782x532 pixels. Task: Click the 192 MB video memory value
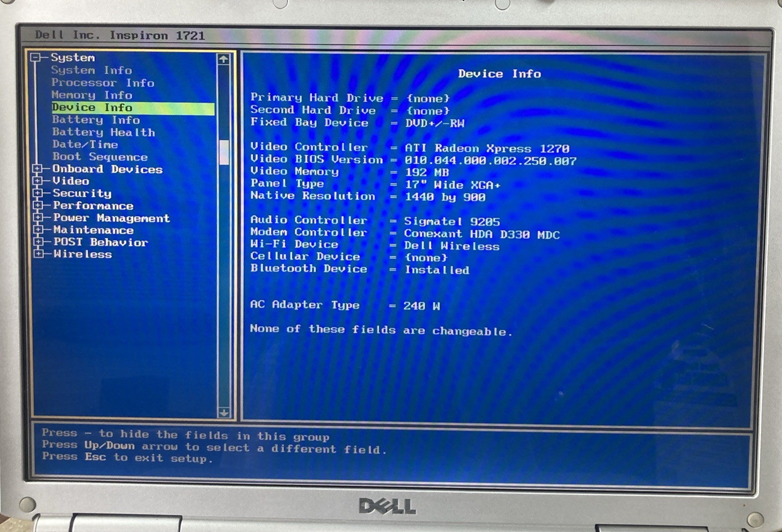point(427,172)
